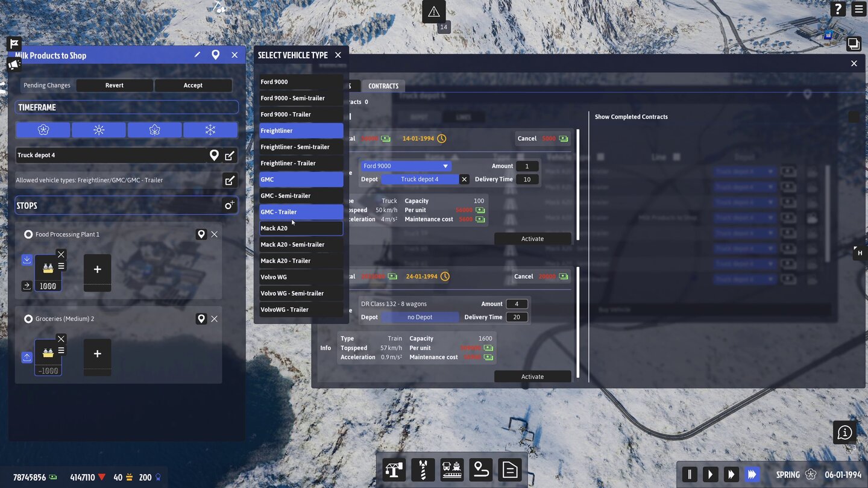This screenshot has height=488, width=868.
Task: Cancel the 14-01-1994 contract
Action: [542, 139]
